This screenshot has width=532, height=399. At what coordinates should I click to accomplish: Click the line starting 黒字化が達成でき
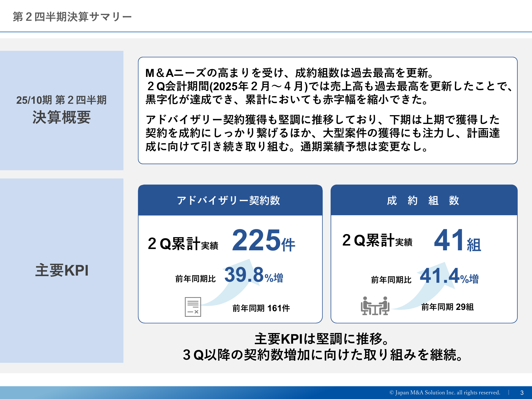pyautogui.click(x=287, y=99)
